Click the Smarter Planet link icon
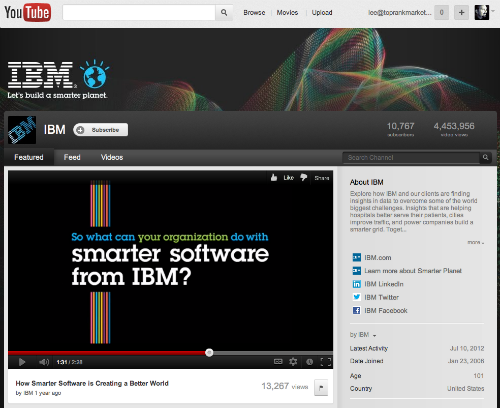 pos(356,271)
